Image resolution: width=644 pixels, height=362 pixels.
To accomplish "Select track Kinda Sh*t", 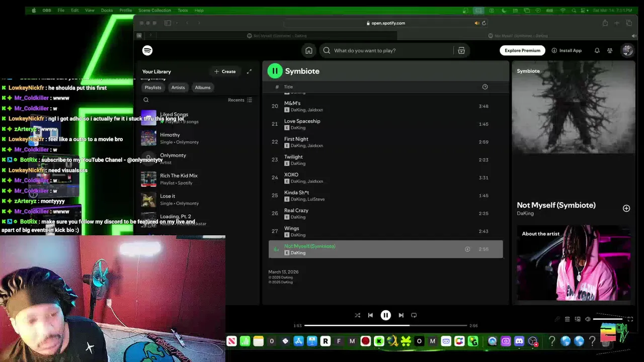I will (x=386, y=196).
